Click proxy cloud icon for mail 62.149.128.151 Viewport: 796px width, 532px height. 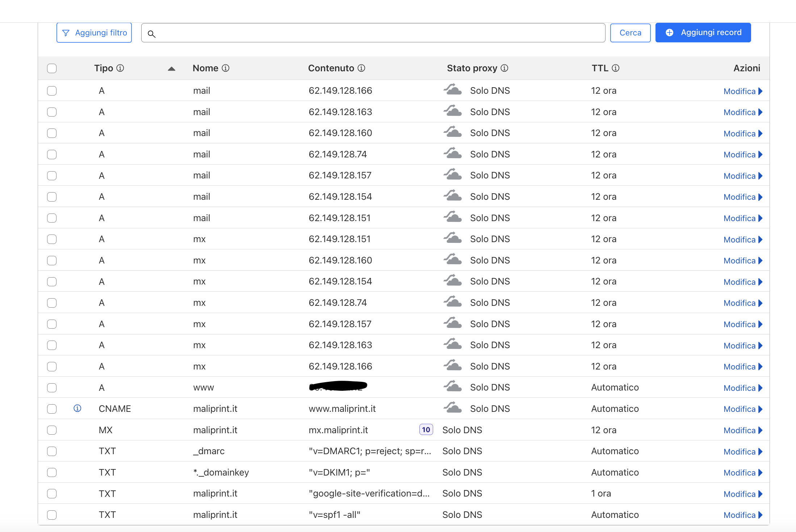pyautogui.click(x=453, y=217)
